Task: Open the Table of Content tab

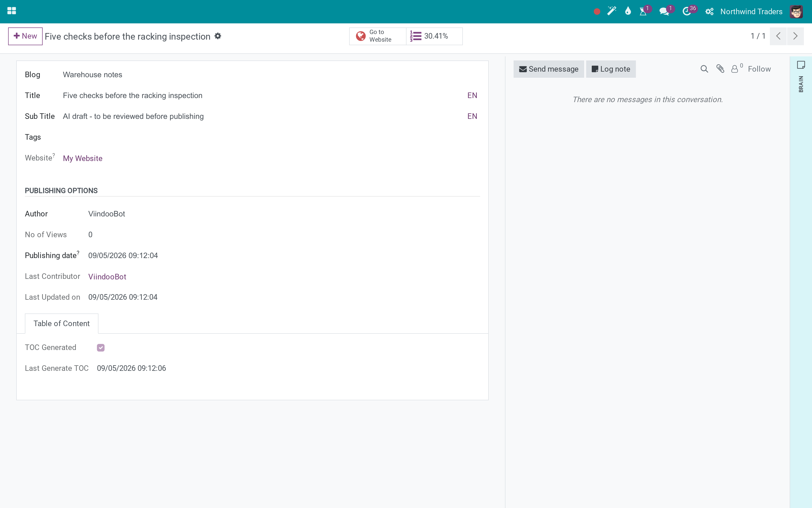Action: click(x=61, y=324)
